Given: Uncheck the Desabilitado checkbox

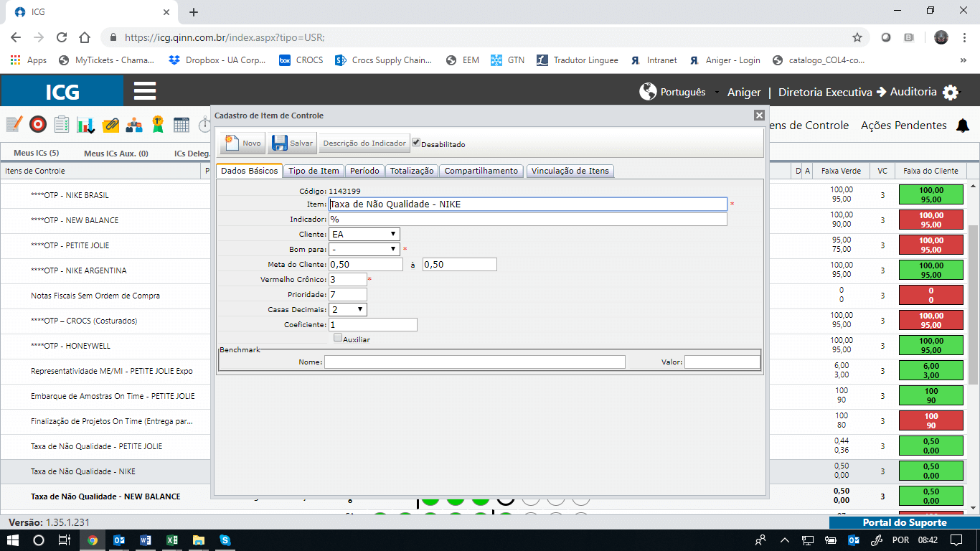Looking at the screenshot, I should 416,142.
